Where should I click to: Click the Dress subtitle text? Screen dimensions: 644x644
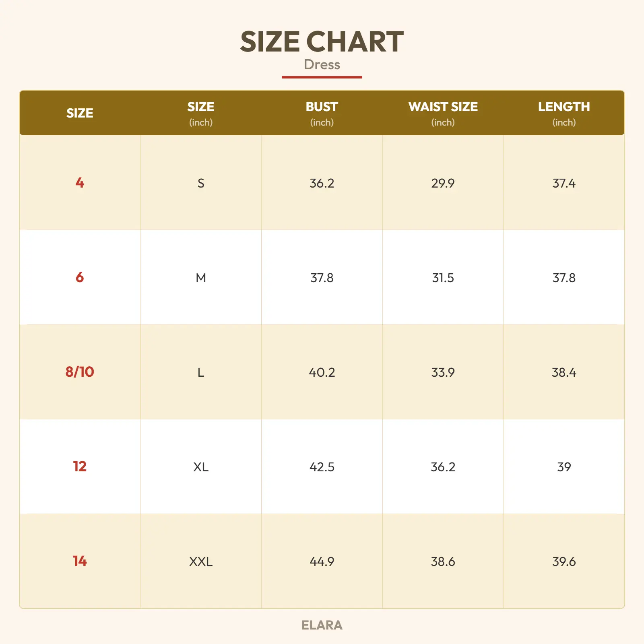(322, 65)
